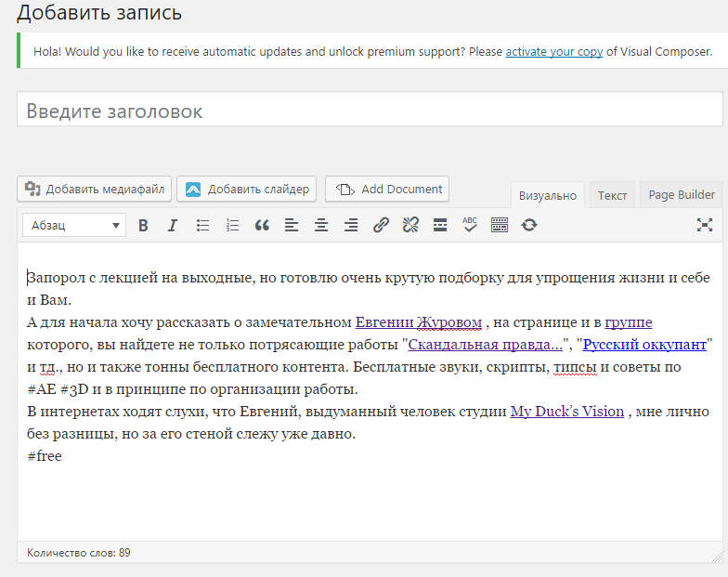Follow the 'activate your copy' link
Viewport: 728px width, 577px height.
point(553,52)
